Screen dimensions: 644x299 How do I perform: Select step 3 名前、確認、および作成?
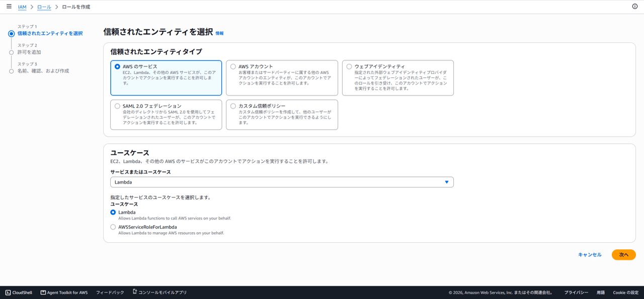[43, 71]
